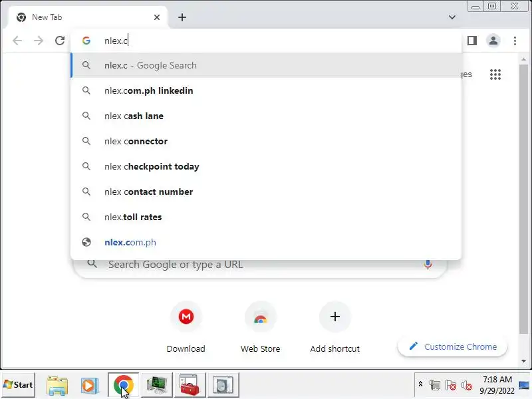Viewport: 532px width, 399px height.
Task: Click in the address bar containing nlex.c
Action: [266, 41]
